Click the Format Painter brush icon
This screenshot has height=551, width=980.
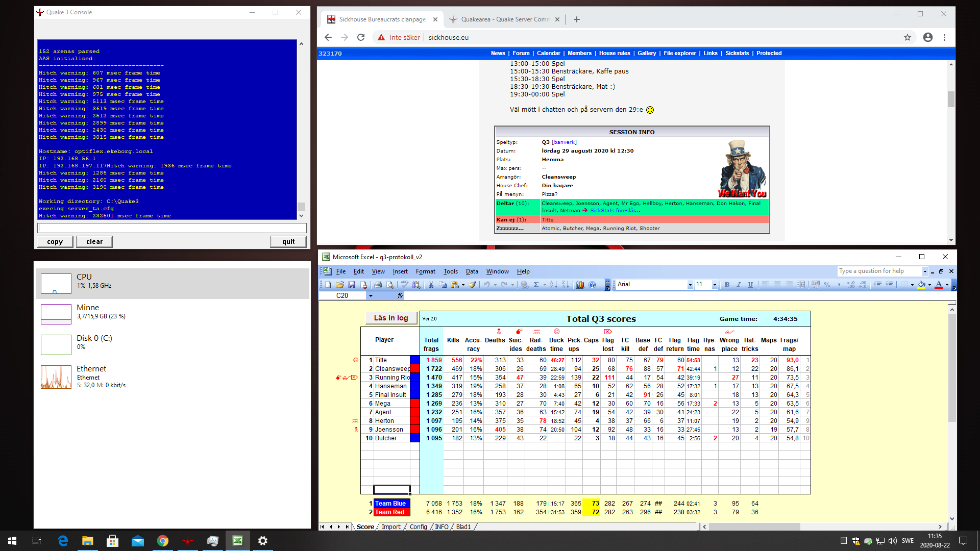(x=473, y=285)
